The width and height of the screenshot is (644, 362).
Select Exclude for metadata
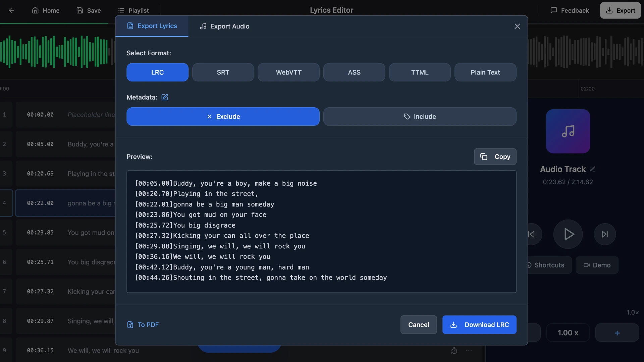(x=223, y=116)
